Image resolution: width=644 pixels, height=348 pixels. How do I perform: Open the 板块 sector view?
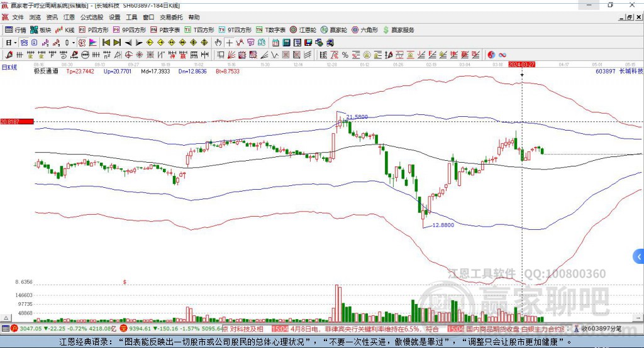click(41, 30)
